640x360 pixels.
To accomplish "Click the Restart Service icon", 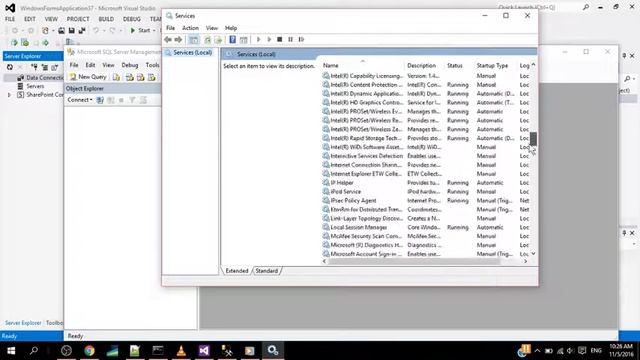I will tap(301, 40).
